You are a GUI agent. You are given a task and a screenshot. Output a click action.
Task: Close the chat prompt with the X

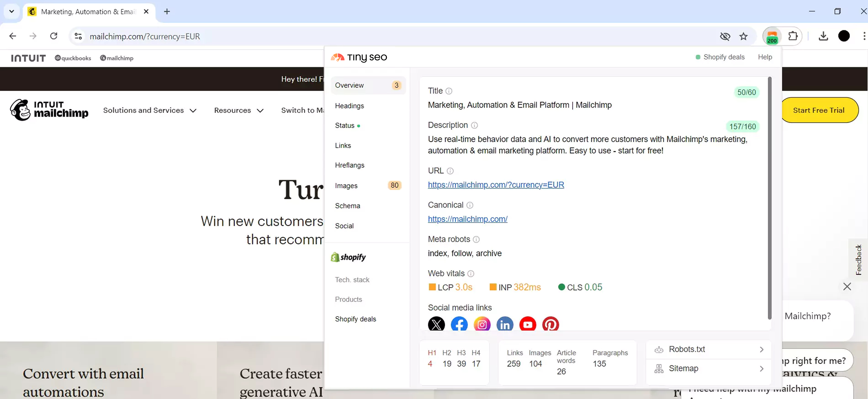(x=847, y=286)
